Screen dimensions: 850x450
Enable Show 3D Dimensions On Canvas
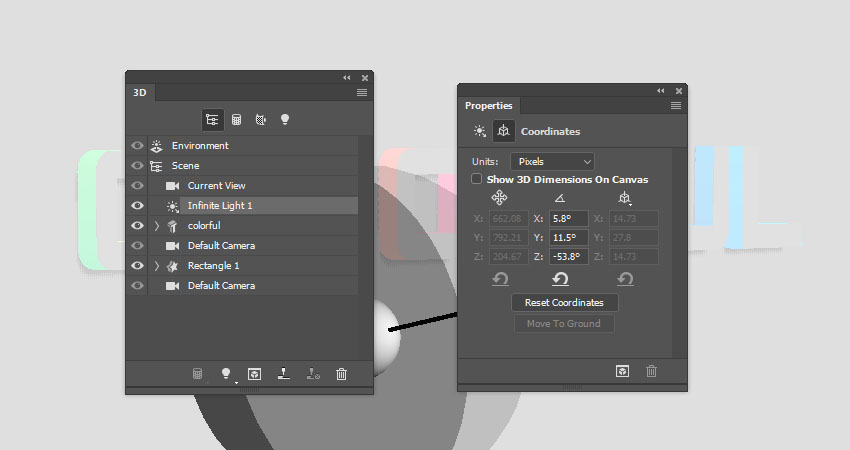[476, 179]
